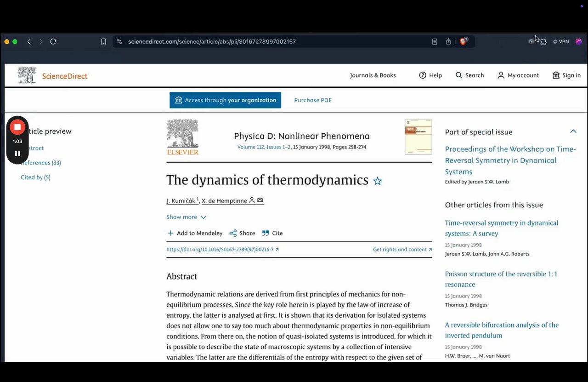
Task: Click the Elsevier tree logo in header
Action: pos(27,75)
